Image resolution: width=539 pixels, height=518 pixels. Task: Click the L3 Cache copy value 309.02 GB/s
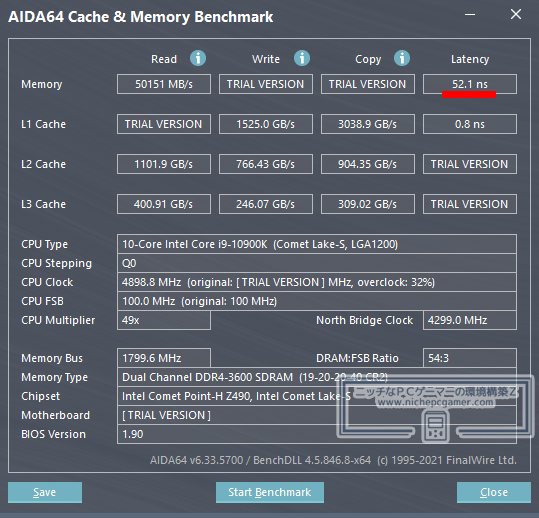tap(368, 204)
